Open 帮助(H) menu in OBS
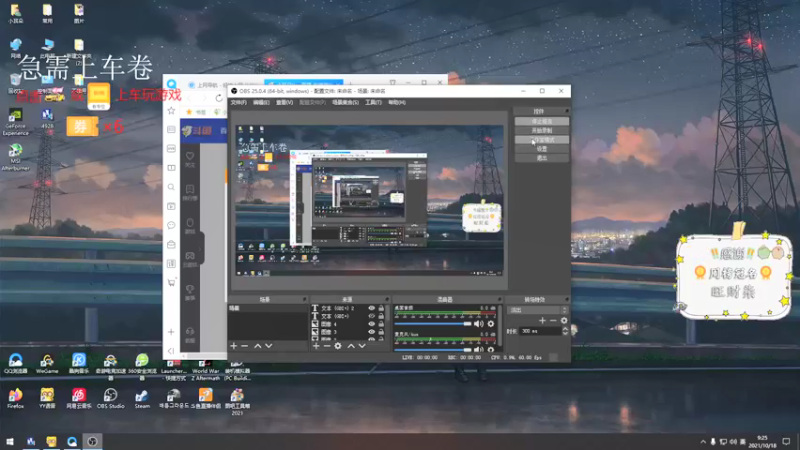The height and width of the screenshot is (450, 800). click(397, 103)
